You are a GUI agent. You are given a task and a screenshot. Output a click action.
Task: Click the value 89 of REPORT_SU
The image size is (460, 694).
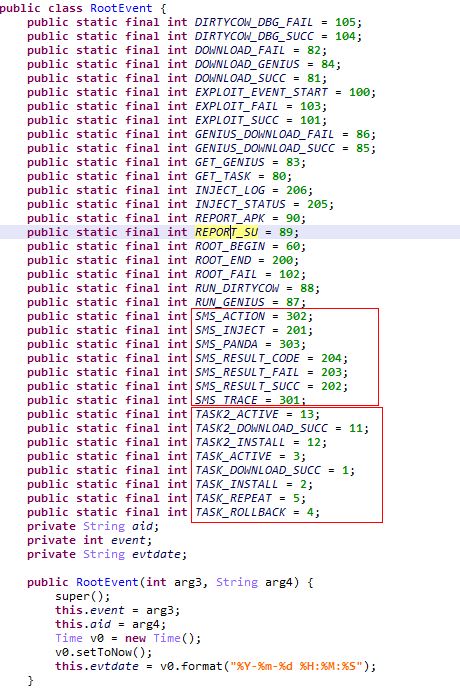pos(286,232)
